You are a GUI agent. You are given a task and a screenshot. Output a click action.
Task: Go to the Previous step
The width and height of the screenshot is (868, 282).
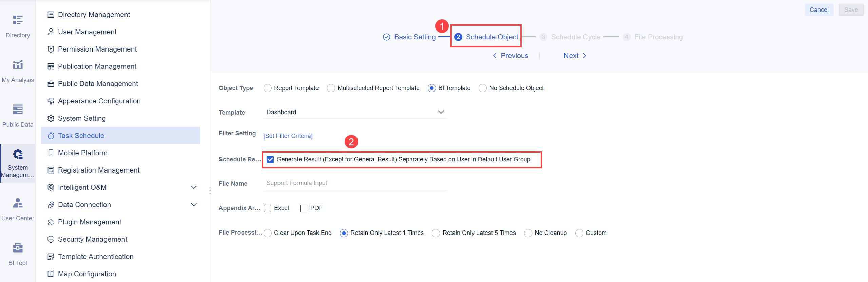click(x=510, y=56)
